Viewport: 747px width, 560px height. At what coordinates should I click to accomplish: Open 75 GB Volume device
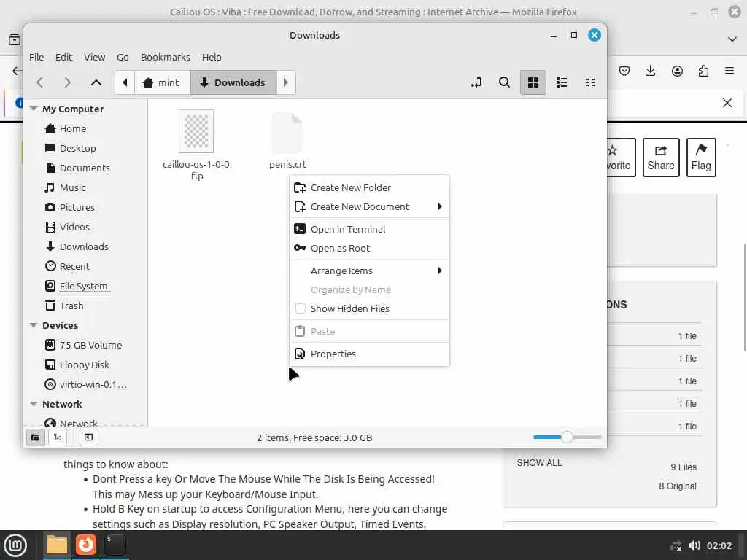click(90, 345)
